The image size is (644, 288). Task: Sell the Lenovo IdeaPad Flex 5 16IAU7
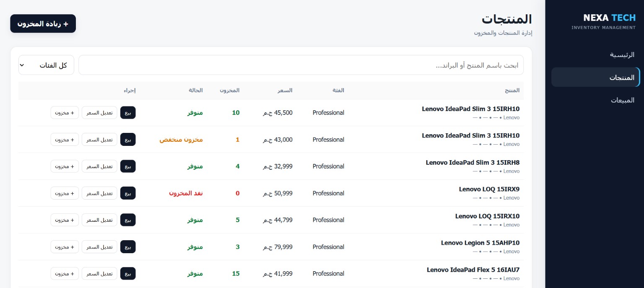pyautogui.click(x=128, y=273)
